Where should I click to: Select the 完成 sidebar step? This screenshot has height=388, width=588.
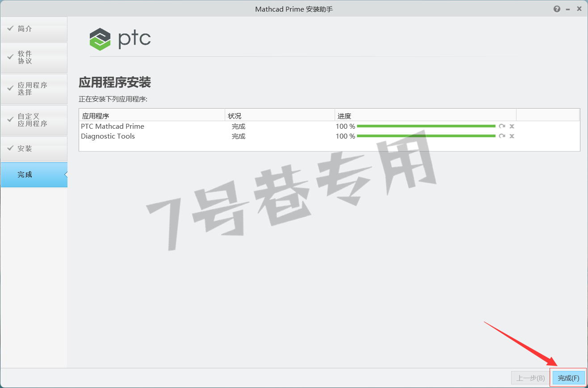[x=34, y=175]
